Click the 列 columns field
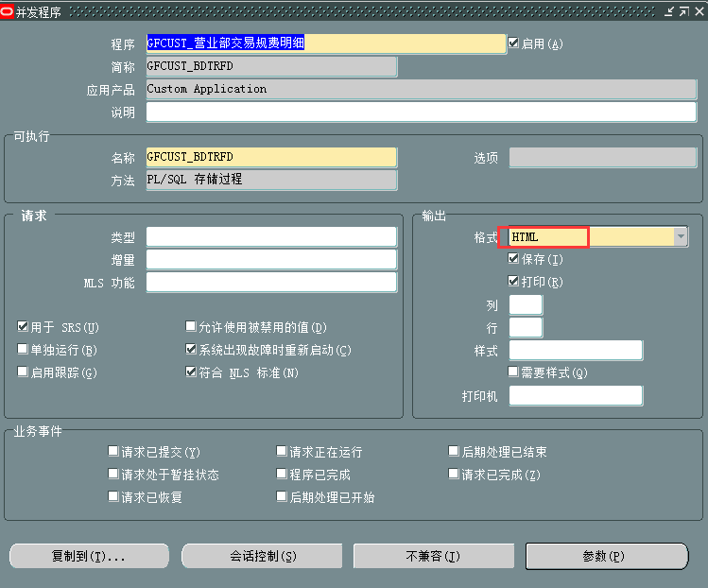Screen dimensions: 708x588 (526, 304)
